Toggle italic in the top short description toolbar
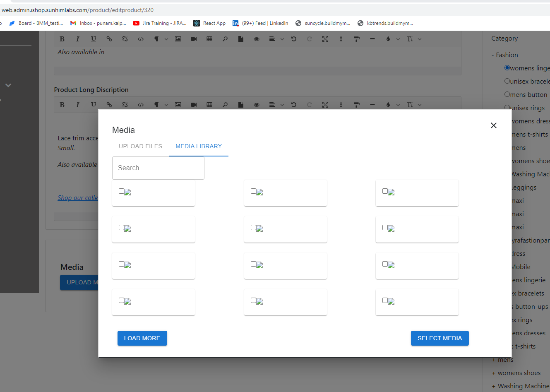 [x=77, y=39]
